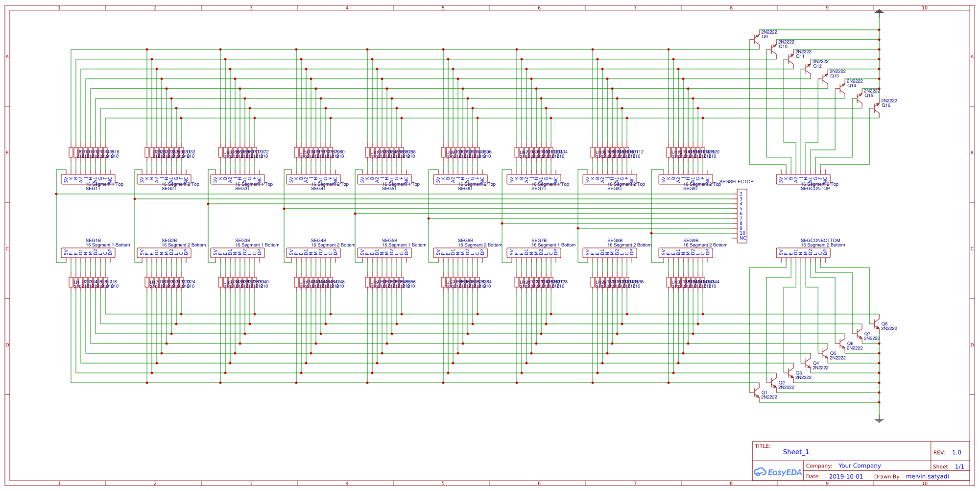Select the SEGSELECTOR connector symbol

pyautogui.click(x=742, y=216)
